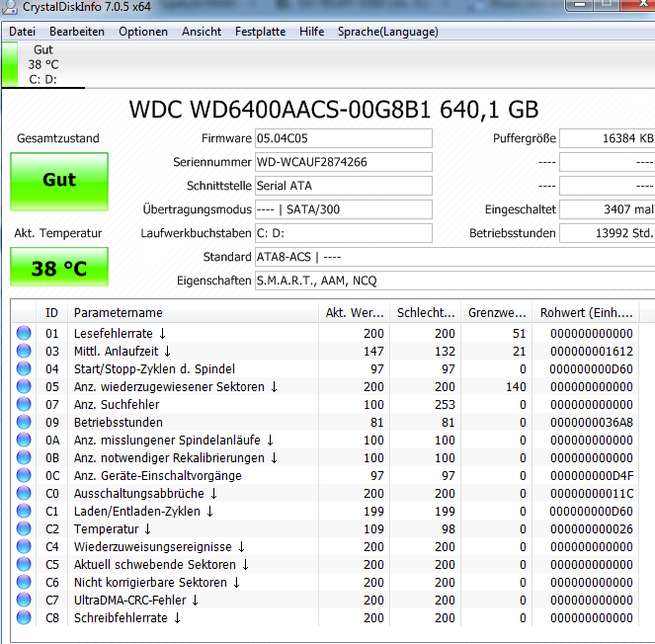Click the green Gut health status button

(59, 182)
